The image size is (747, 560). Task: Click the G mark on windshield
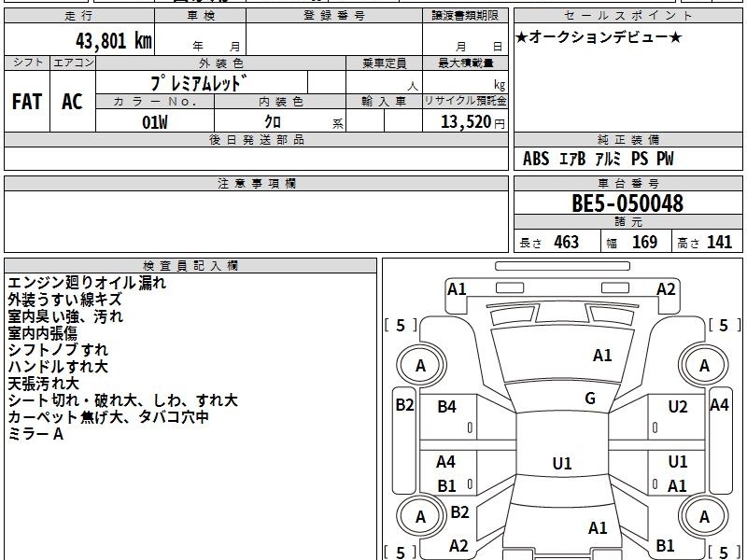[x=590, y=399]
